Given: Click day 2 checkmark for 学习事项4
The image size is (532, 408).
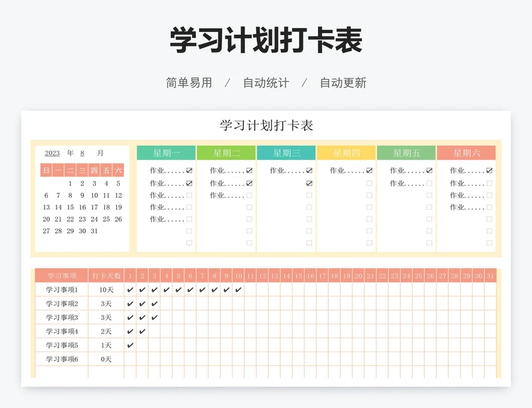Looking at the screenshot, I should [x=142, y=331].
